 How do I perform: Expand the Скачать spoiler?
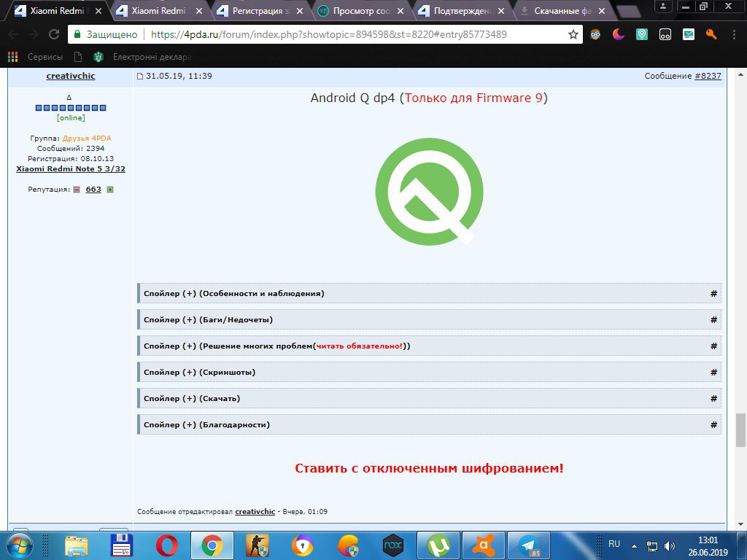pyautogui.click(x=429, y=398)
